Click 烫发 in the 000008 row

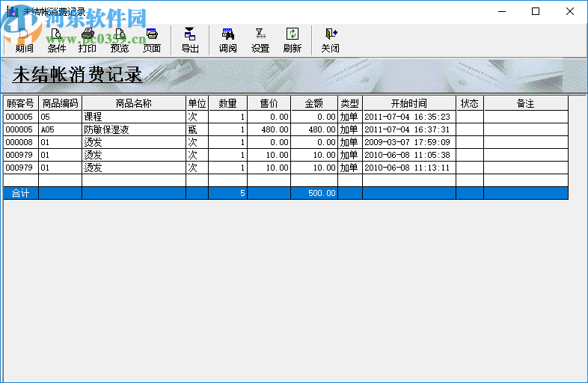(x=134, y=142)
